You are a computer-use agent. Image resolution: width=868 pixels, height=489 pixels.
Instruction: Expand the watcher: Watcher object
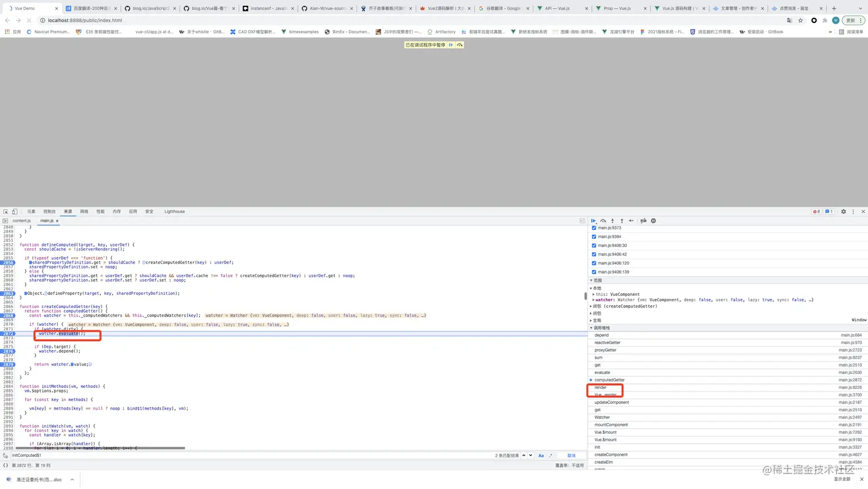(594, 300)
